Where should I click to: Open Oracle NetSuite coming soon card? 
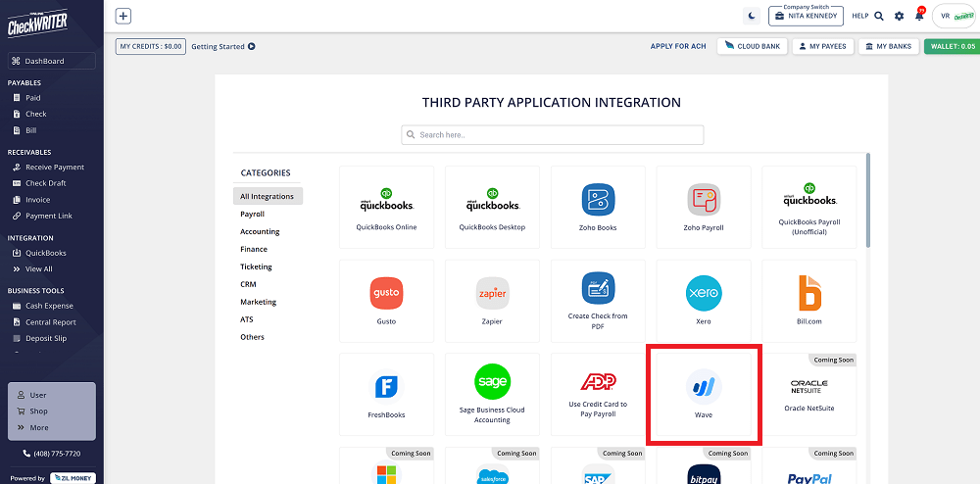809,394
